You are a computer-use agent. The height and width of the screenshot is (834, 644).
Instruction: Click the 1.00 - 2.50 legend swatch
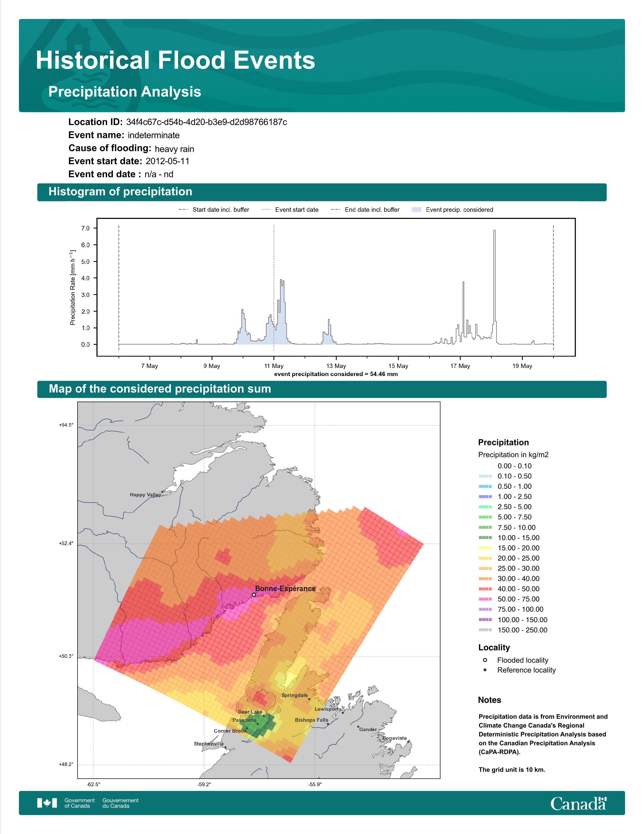coord(485,497)
